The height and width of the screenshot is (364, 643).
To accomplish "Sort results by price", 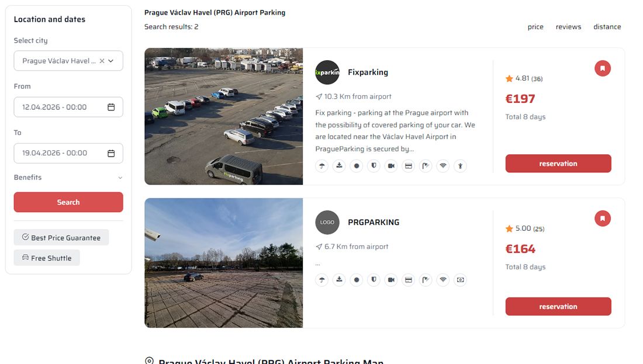I will click(x=535, y=27).
